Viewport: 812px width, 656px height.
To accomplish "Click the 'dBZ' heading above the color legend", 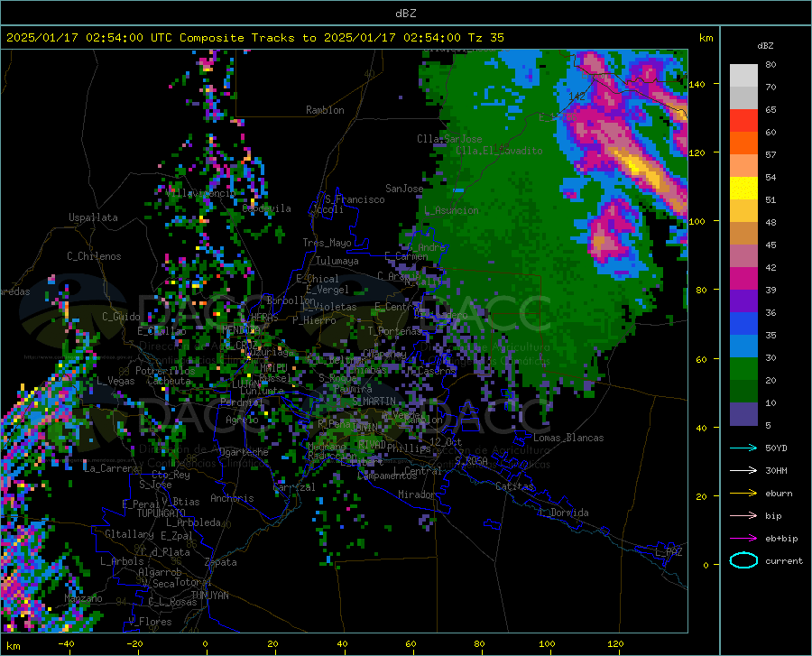I will [x=765, y=45].
